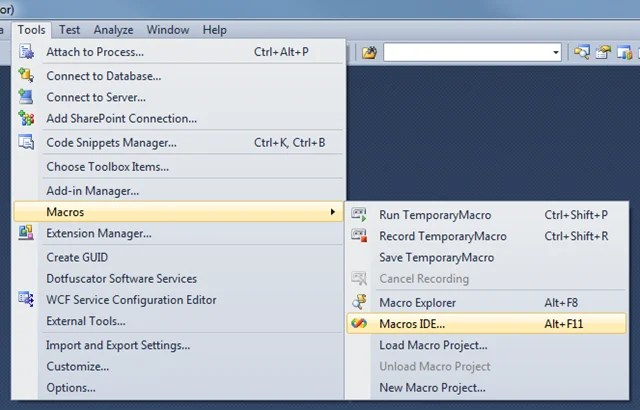This screenshot has height=410, width=640.
Task: Expand the Macros submenu arrow
Action: pos(332,212)
